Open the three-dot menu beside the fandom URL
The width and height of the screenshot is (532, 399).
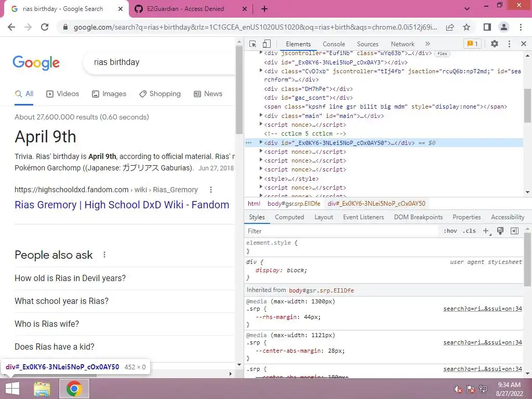point(211,190)
